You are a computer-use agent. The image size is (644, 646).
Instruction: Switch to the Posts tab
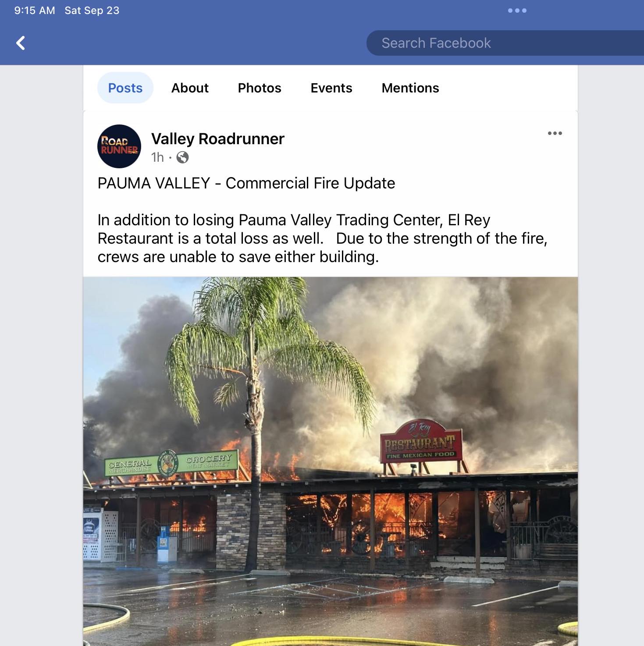click(125, 88)
